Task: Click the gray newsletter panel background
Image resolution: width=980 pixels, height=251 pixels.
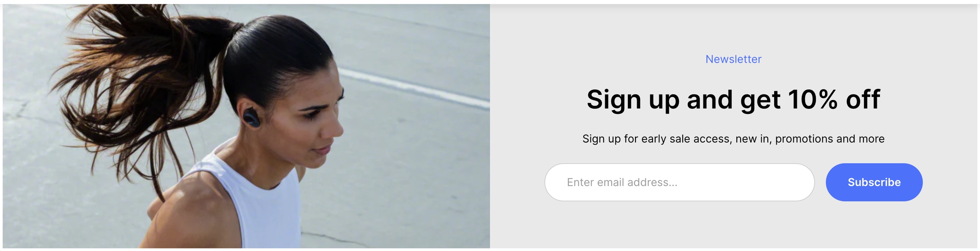Action: tap(733, 225)
